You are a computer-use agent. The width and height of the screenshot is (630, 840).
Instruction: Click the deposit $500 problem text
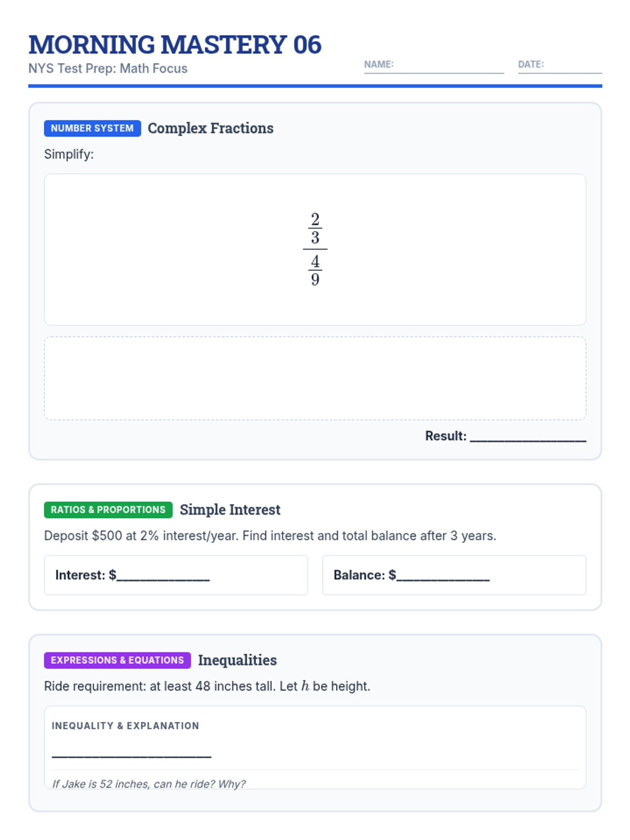(x=270, y=536)
